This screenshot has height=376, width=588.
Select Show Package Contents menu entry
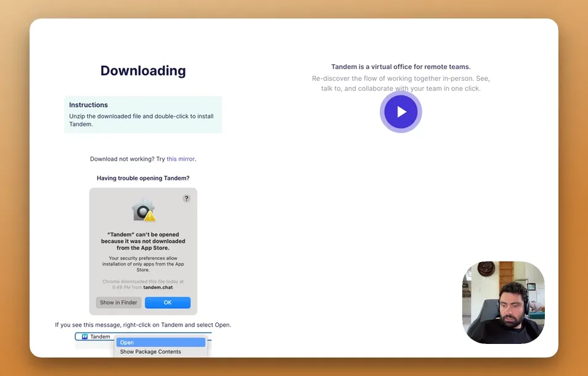150,351
